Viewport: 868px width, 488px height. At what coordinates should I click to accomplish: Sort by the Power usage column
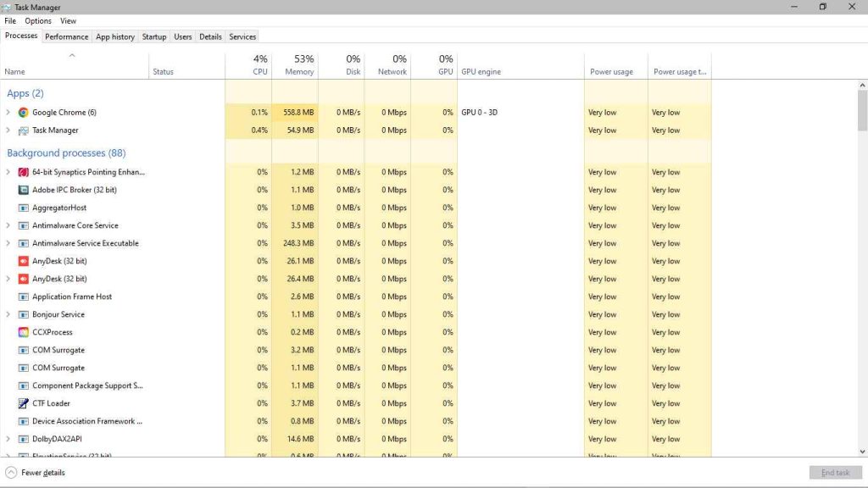coord(616,66)
